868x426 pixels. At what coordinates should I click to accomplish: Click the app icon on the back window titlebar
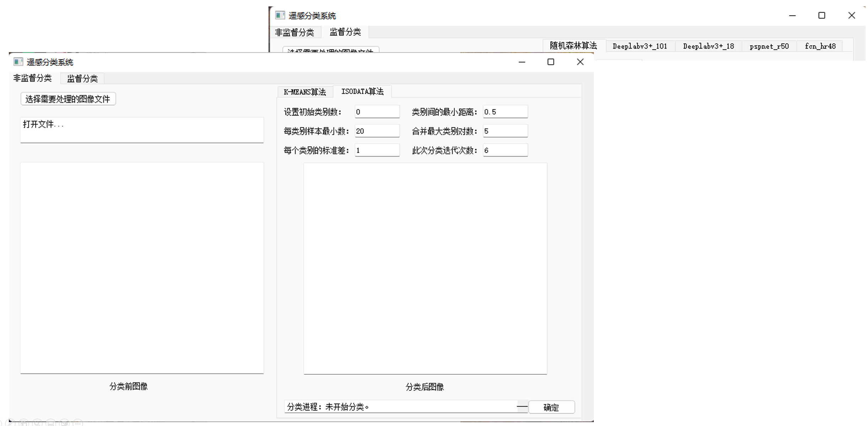pos(280,15)
